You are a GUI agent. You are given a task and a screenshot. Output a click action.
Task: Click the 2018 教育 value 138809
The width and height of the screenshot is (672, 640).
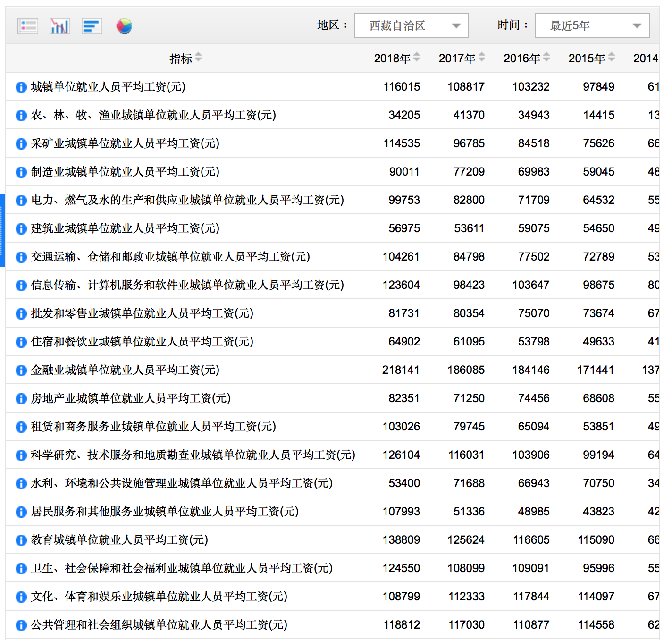coord(401,540)
